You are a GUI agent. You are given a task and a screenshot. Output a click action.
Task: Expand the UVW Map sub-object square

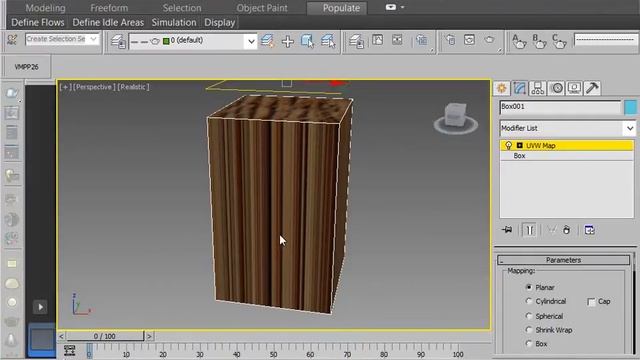point(519,145)
